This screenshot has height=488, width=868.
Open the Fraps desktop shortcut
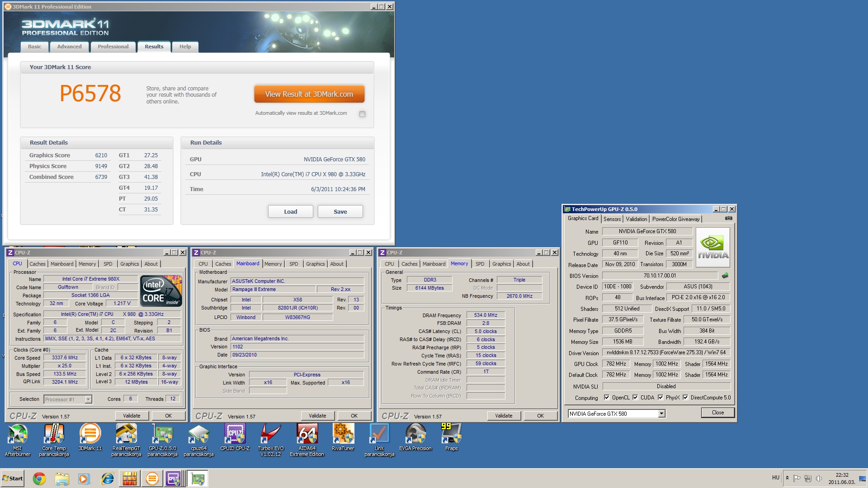[x=451, y=437]
